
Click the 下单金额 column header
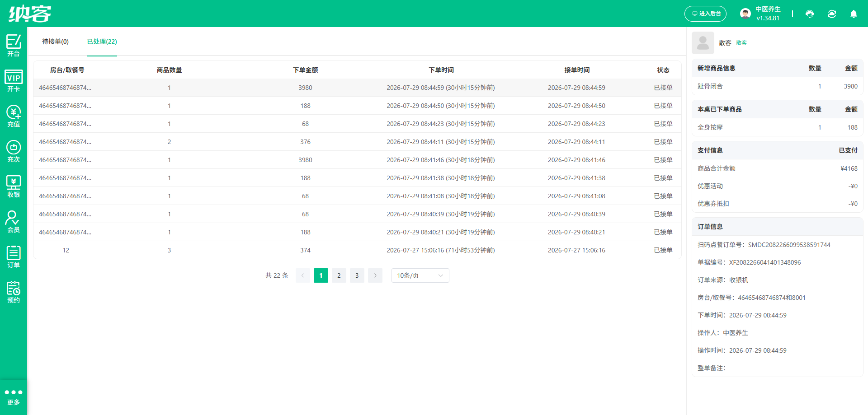pyautogui.click(x=306, y=70)
